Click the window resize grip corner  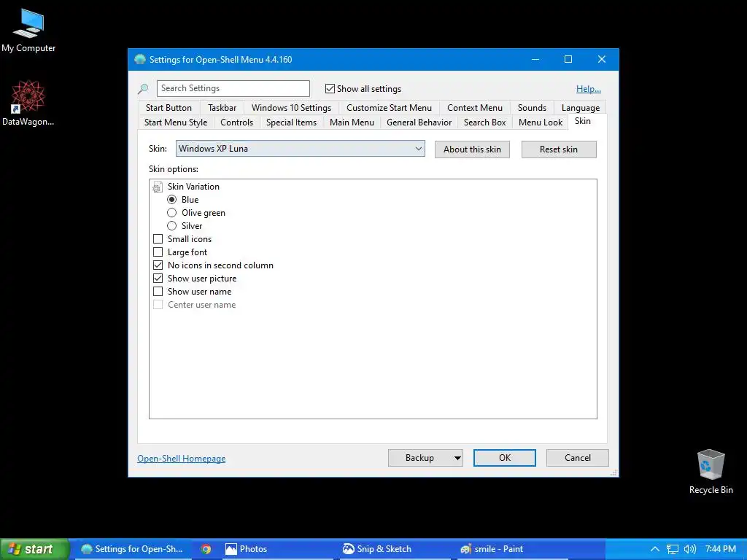(614, 472)
